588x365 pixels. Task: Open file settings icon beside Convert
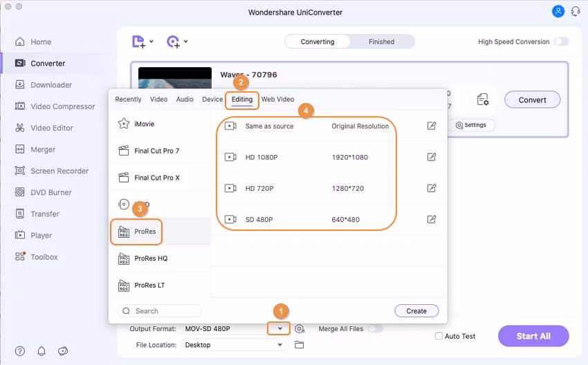483,100
